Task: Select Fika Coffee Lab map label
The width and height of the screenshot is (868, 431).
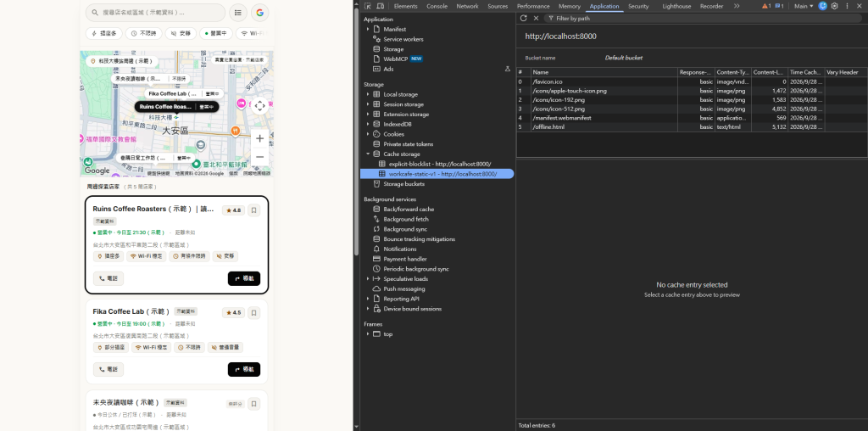Action: click(x=184, y=93)
